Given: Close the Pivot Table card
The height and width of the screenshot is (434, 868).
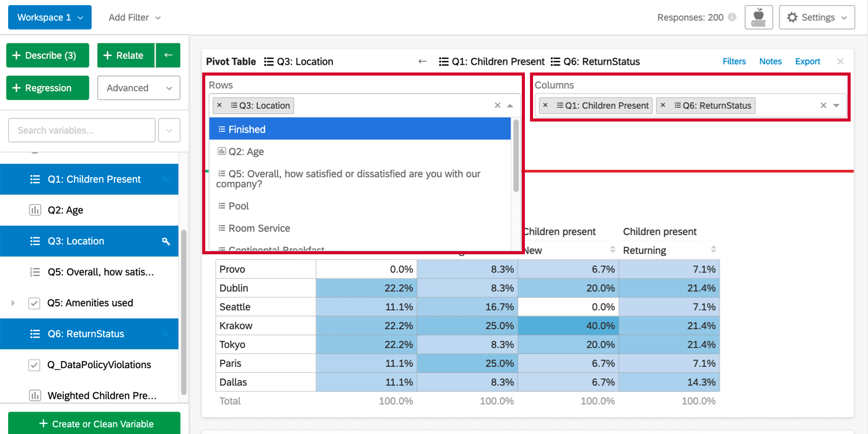Looking at the screenshot, I should (840, 61).
